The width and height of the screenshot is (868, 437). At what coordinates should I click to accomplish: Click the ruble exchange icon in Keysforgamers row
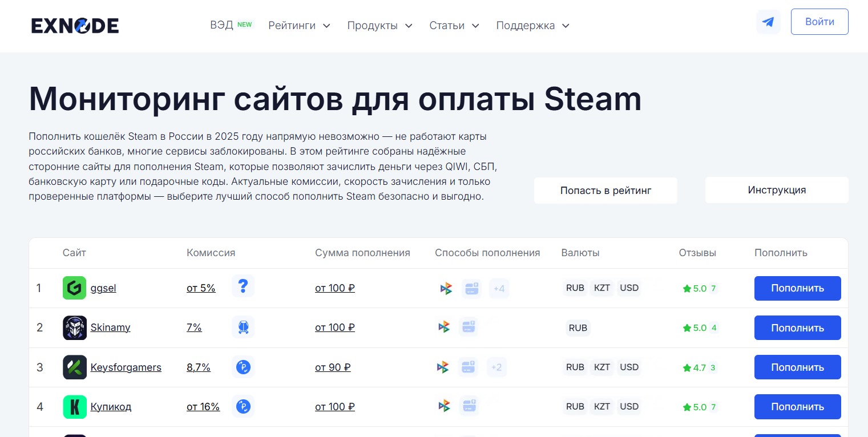tap(243, 367)
